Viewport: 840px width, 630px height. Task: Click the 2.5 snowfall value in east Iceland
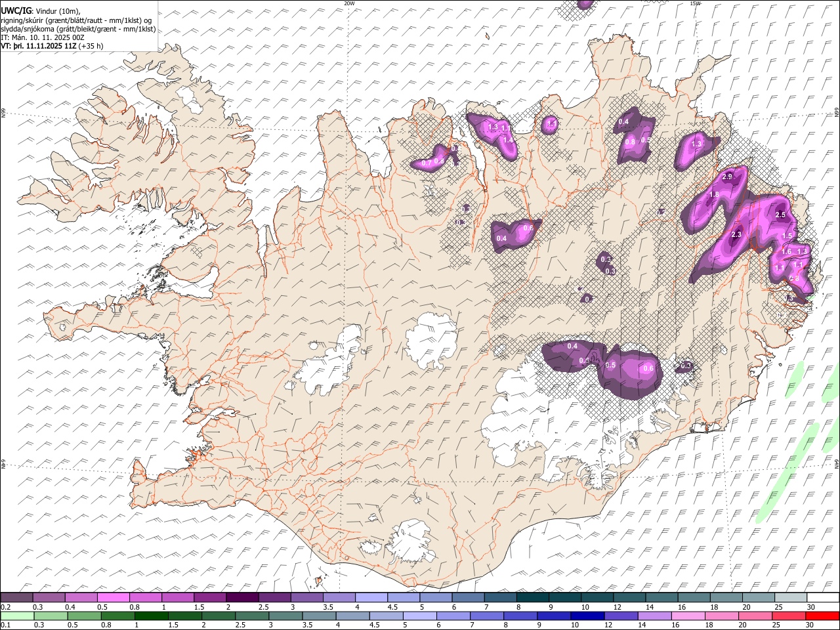pos(781,215)
